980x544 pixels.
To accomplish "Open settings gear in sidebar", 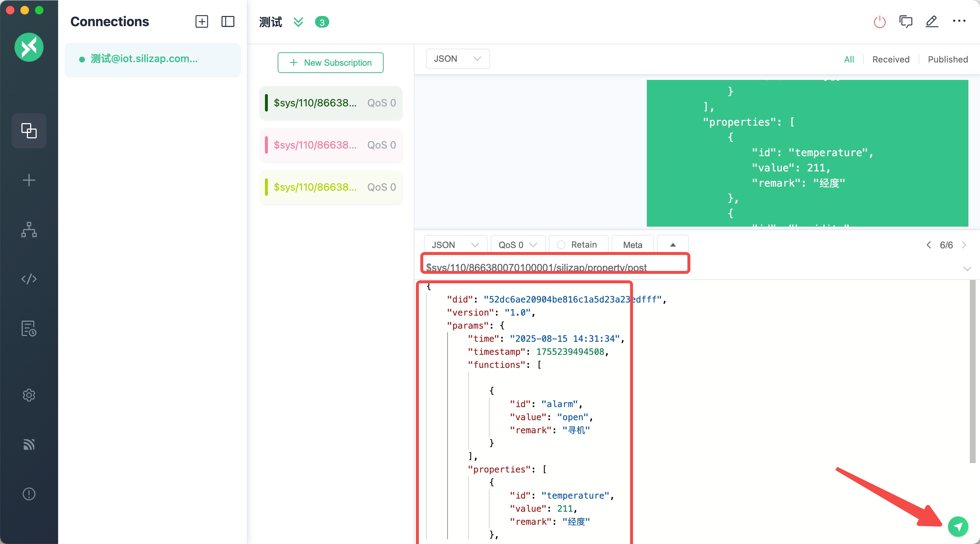I will [x=29, y=395].
